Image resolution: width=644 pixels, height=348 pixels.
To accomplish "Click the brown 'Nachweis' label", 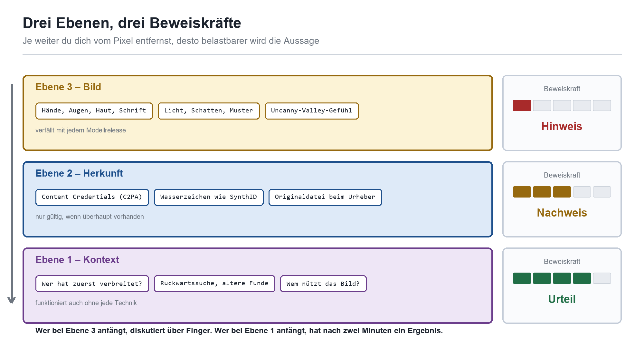I will [x=562, y=213].
